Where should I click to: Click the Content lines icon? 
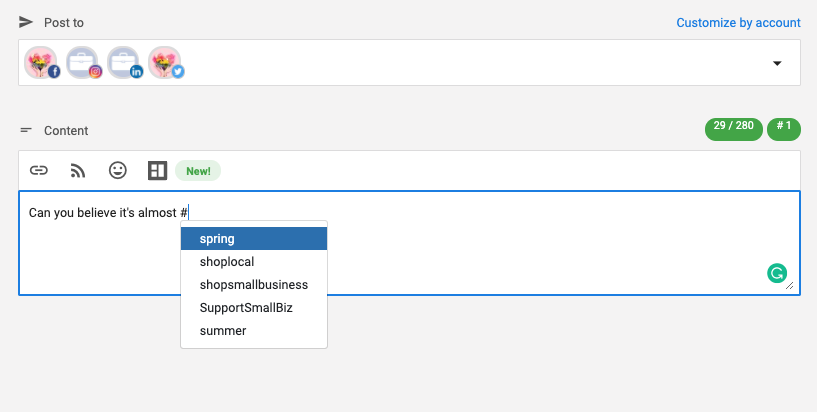tap(26, 130)
